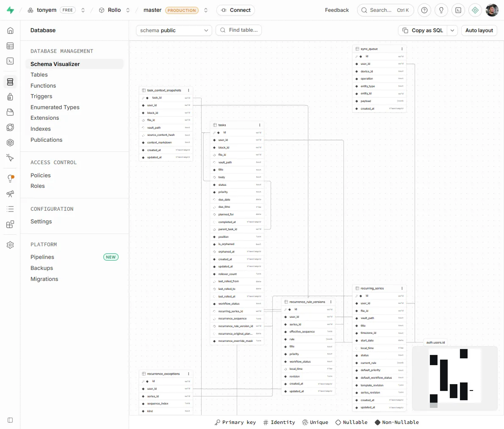Open the Extensions menu item
The image size is (504, 429).
(44, 118)
